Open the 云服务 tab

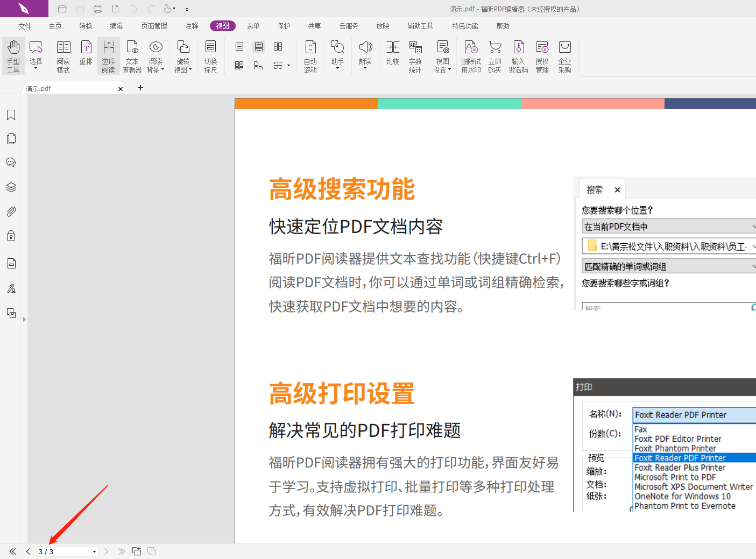349,26
